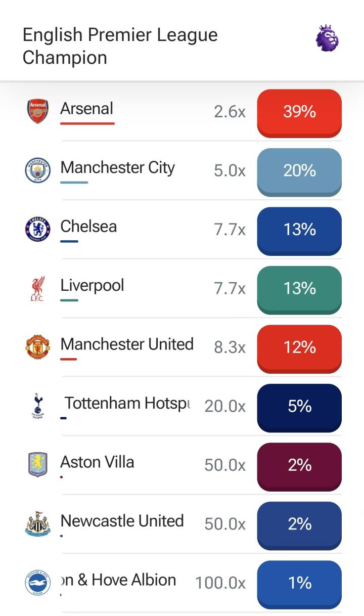Open the Chelsea club badge

tap(38, 229)
